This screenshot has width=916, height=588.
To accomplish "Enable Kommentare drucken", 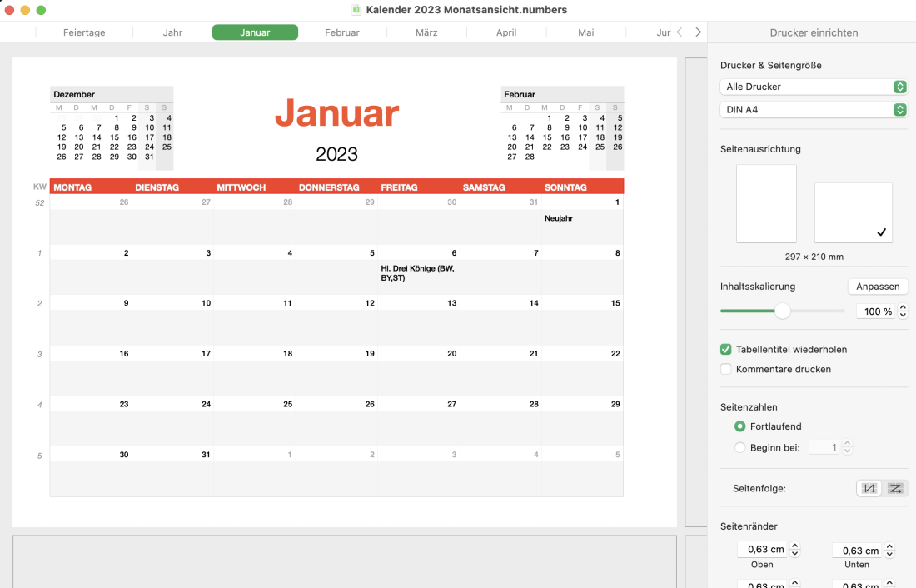I will (x=725, y=369).
